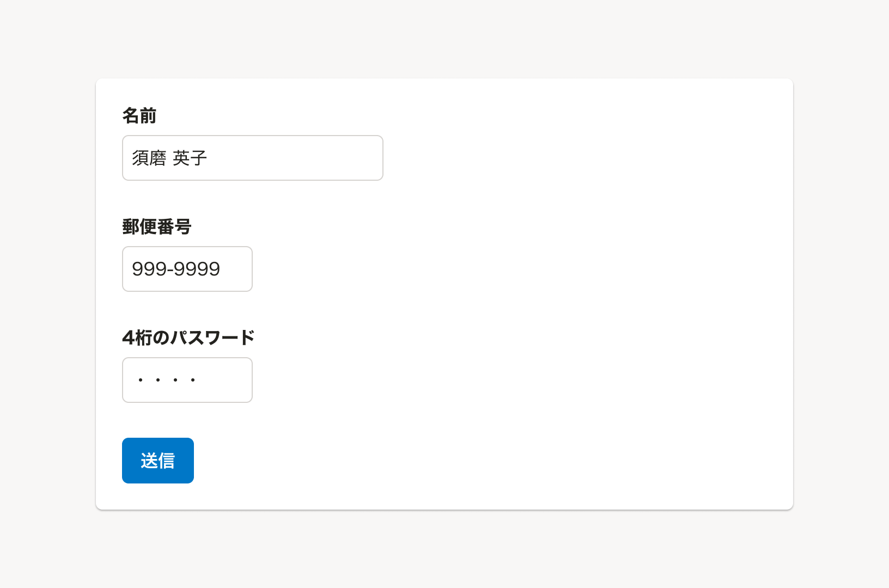Place cursor on the 須磨 英子 text
Screen dimensions: 889x588
(169, 158)
